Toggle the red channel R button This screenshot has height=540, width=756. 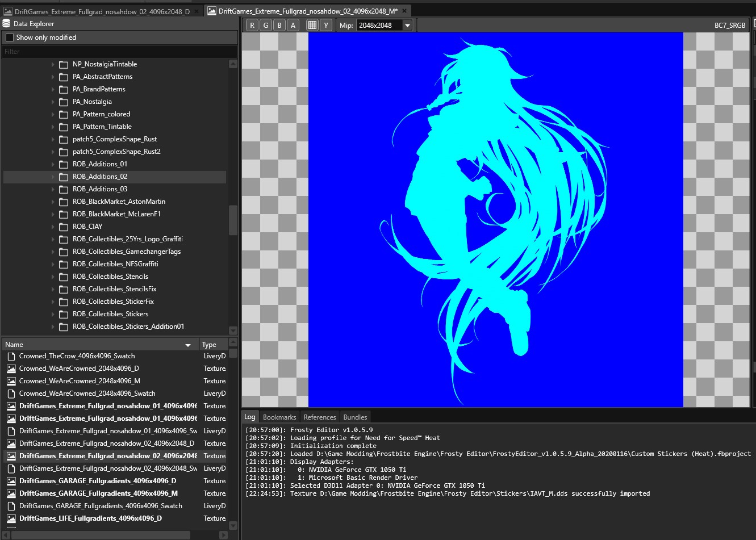252,25
